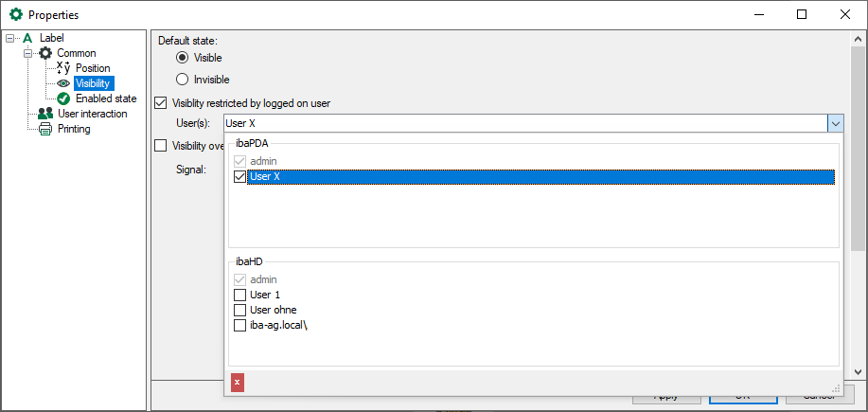Check User 1 in ibaHD list
The image size is (868, 412).
[239, 295]
